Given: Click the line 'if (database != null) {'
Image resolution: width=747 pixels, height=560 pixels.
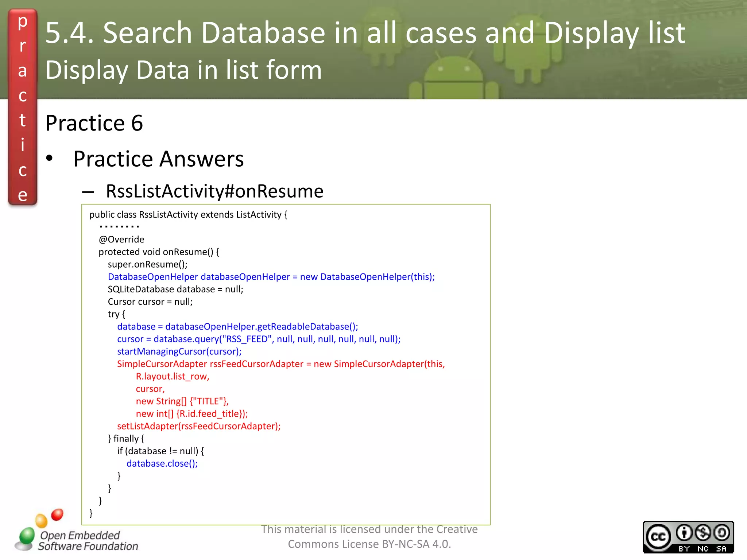Looking at the screenshot, I should pos(160,451).
